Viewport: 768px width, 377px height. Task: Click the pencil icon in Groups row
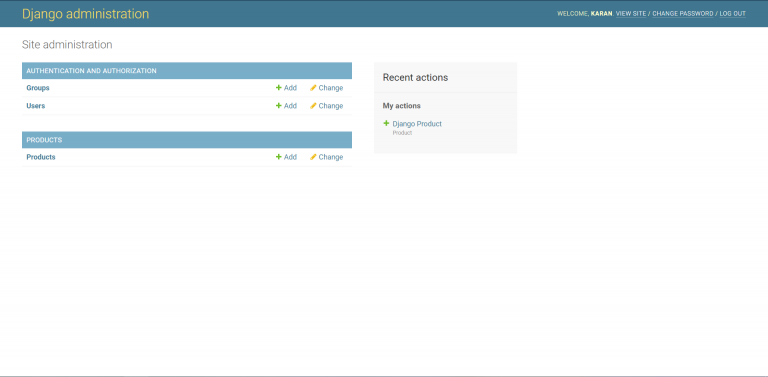[x=313, y=88]
